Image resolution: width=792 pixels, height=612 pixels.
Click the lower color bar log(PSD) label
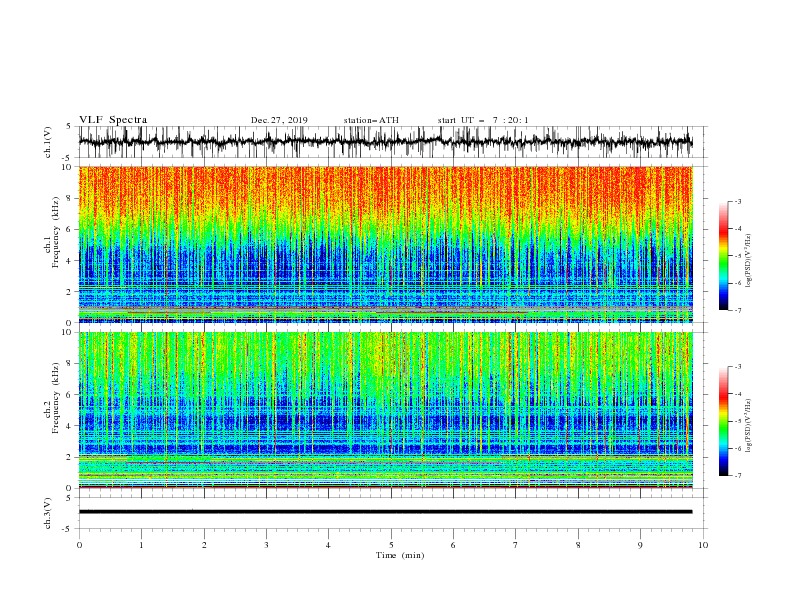(x=748, y=426)
